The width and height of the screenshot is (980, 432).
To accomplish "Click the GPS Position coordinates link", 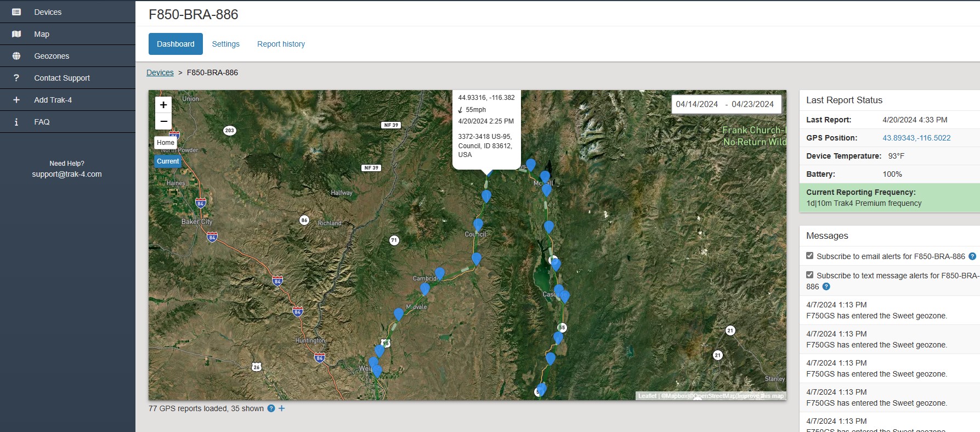I will (916, 138).
